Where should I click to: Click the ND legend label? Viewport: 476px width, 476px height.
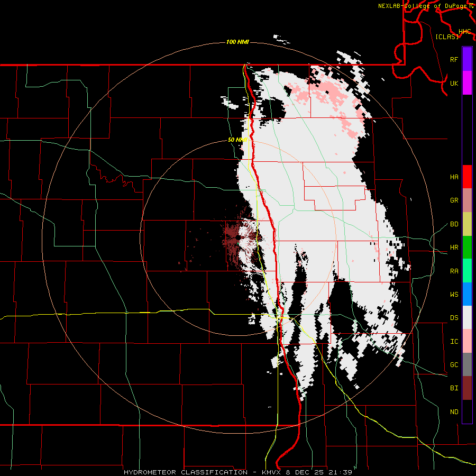click(454, 412)
